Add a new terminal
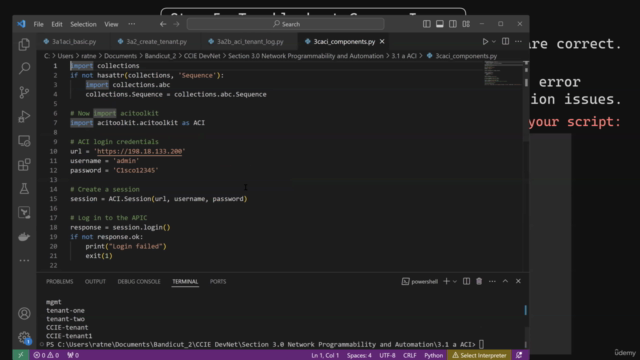Screen dimensions: 640x360 [x=446, y=281]
